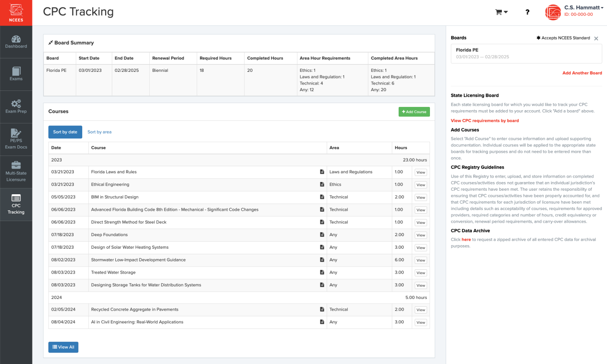Dismiss the Boards panel with the X
The image size is (607, 364).
tap(596, 38)
